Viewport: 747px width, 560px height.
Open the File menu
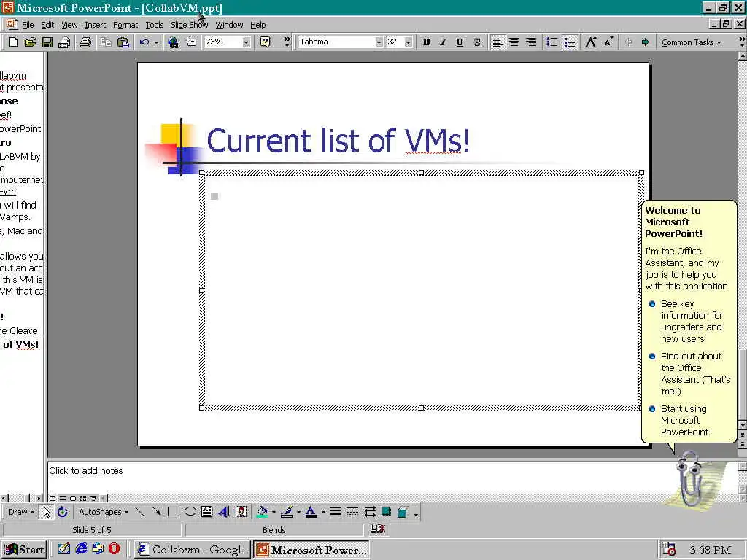point(28,25)
